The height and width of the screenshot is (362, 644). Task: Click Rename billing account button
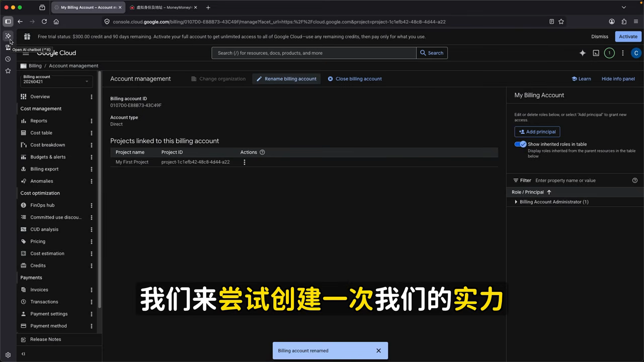click(x=287, y=79)
